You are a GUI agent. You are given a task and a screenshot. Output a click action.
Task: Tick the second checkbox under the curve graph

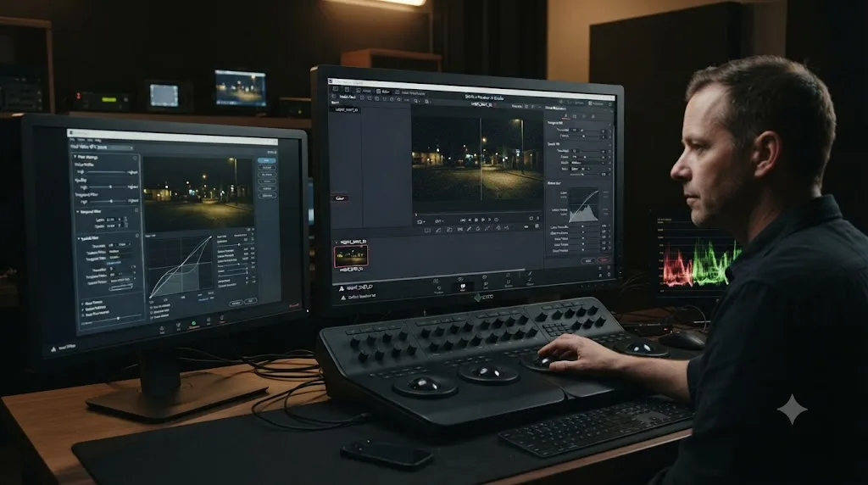coord(151,312)
